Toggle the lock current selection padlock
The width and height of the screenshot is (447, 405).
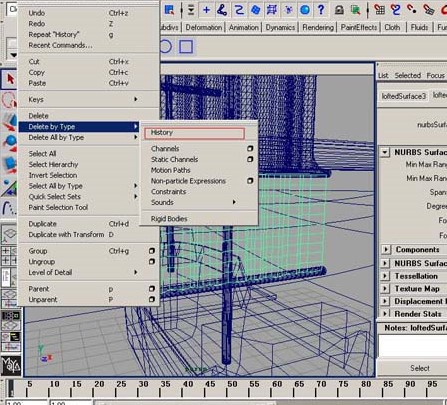pyautogui.click(x=339, y=10)
